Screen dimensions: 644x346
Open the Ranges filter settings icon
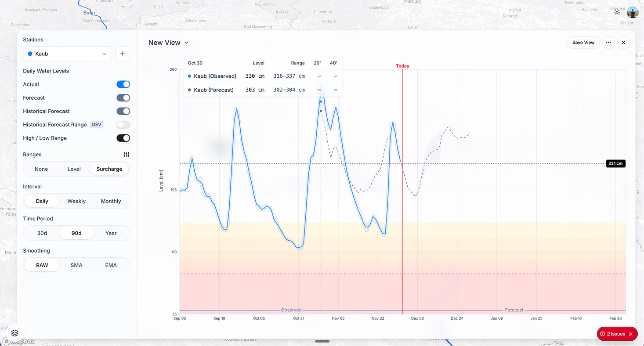click(x=126, y=154)
